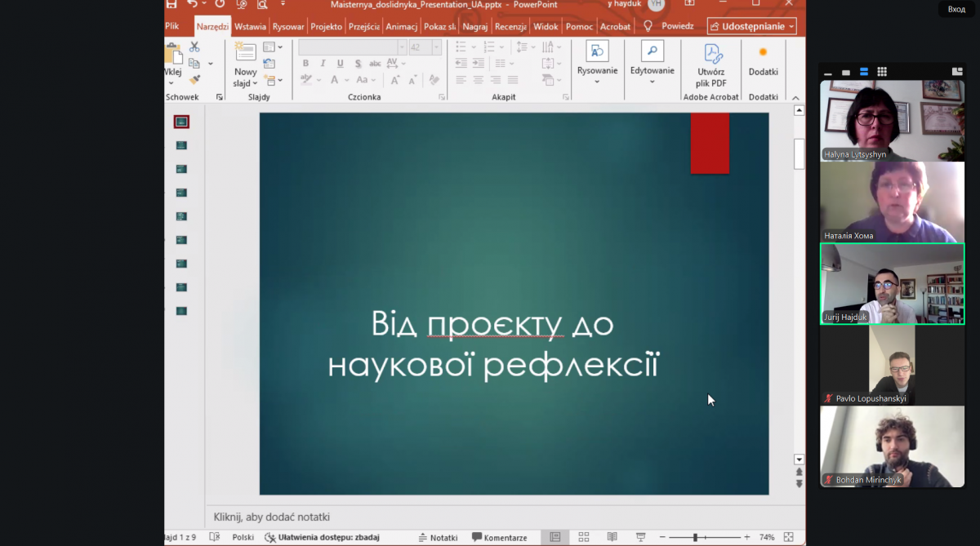Click the Undo arrow in Quick Access Toolbar

pyautogui.click(x=193, y=4)
